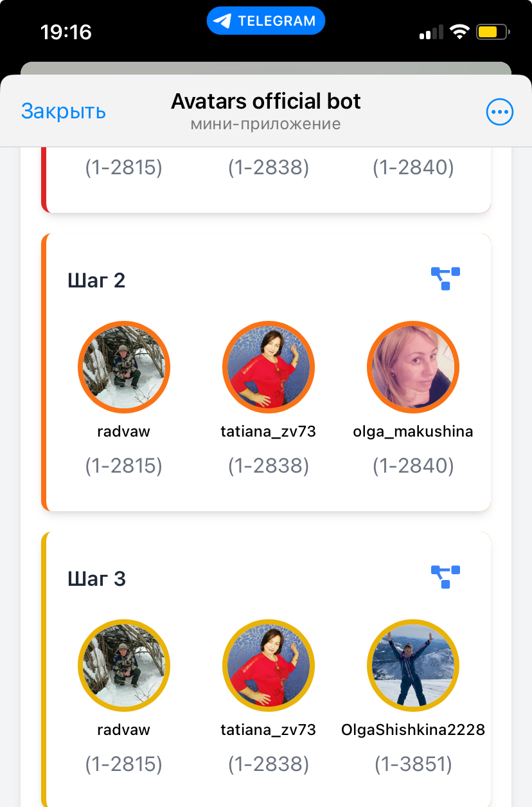Tap the Avatars official bot title
The height and width of the screenshot is (807, 532).
pos(266,102)
